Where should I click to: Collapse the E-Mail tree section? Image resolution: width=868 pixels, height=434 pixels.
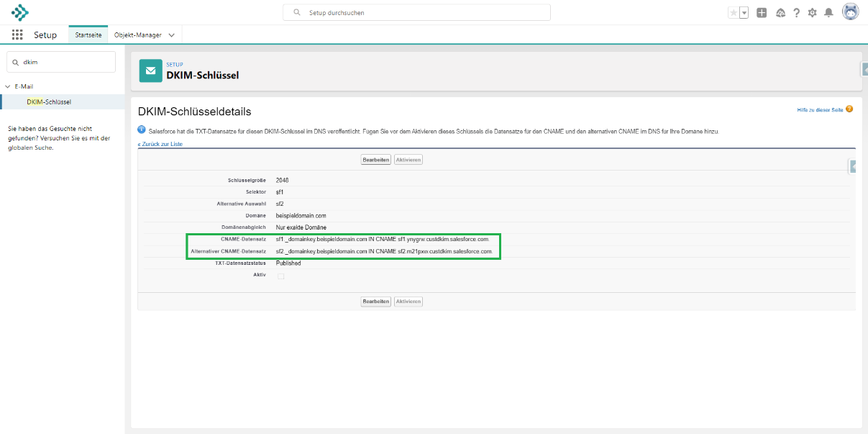(8, 86)
